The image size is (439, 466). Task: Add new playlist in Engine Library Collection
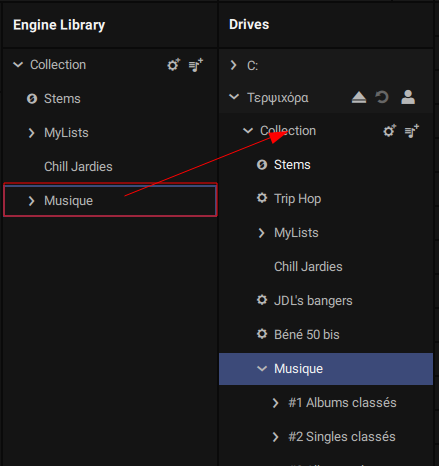coord(196,65)
